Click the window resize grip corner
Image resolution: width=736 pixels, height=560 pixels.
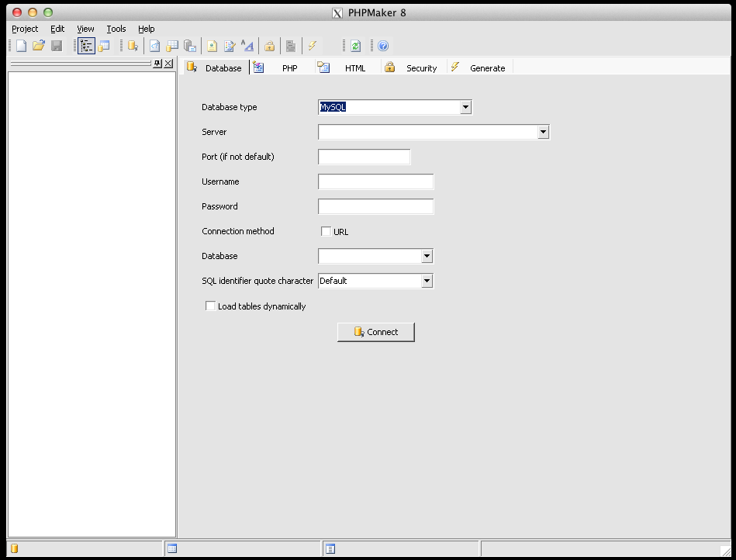(725, 551)
